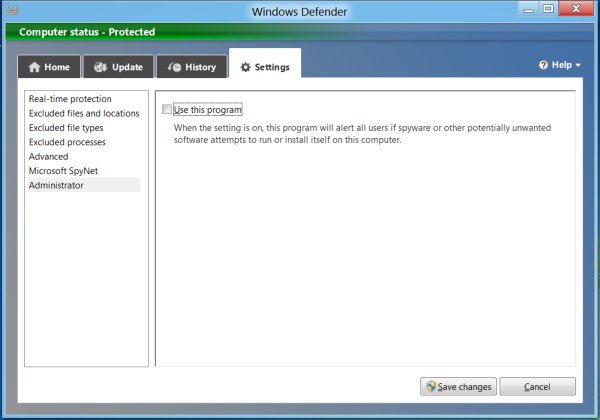Minimize the Windows Defender window
Image resolution: width=600 pixels, height=420 pixels.
[x=528, y=9]
